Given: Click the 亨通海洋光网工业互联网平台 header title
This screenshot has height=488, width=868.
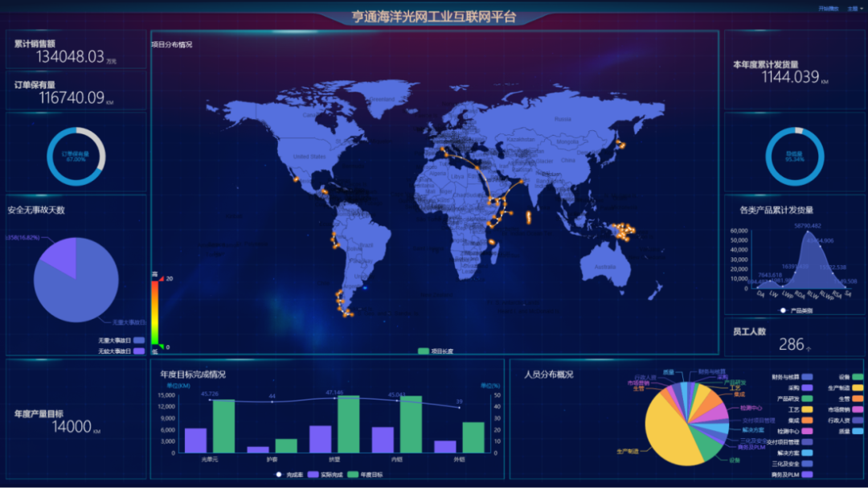Looking at the screenshot, I should tap(434, 17).
